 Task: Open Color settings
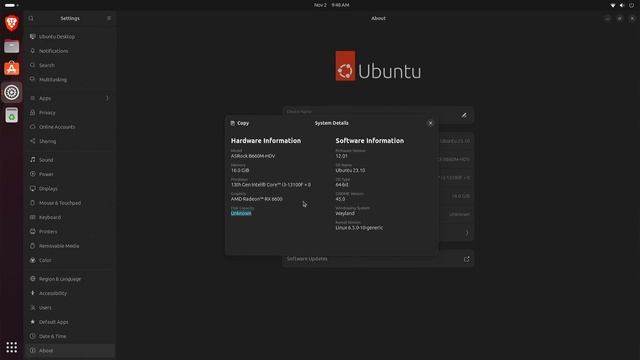[70, 260]
